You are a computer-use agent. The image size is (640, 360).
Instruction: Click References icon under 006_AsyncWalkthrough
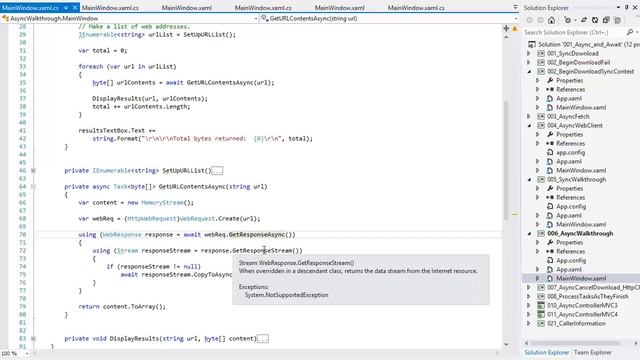tap(550, 251)
